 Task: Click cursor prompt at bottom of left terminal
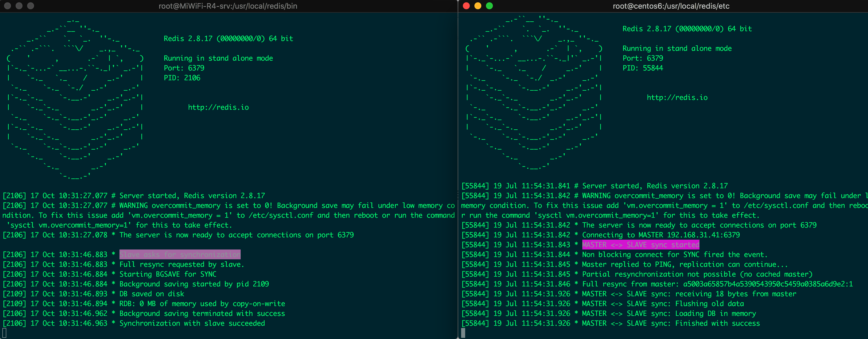point(4,333)
